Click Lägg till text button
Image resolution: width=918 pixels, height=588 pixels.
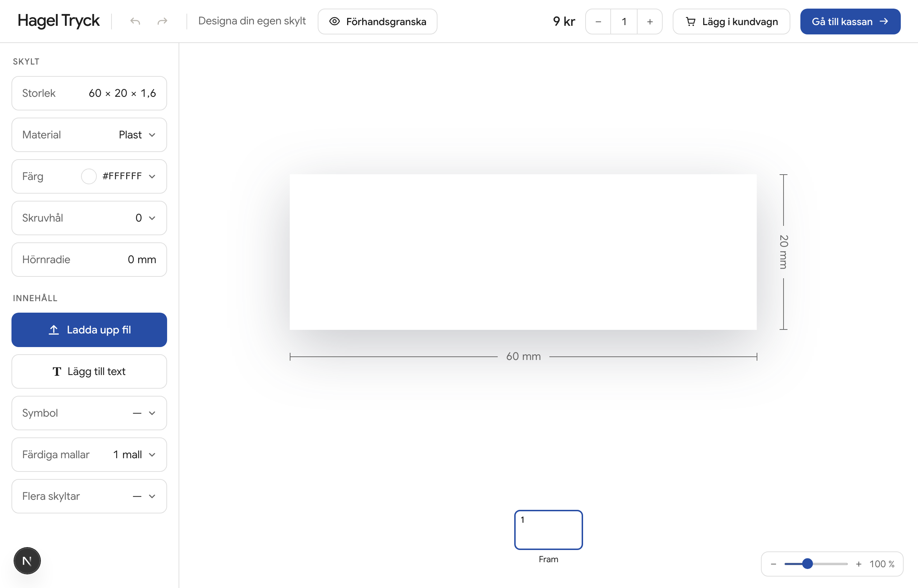pyautogui.click(x=89, y=371)
